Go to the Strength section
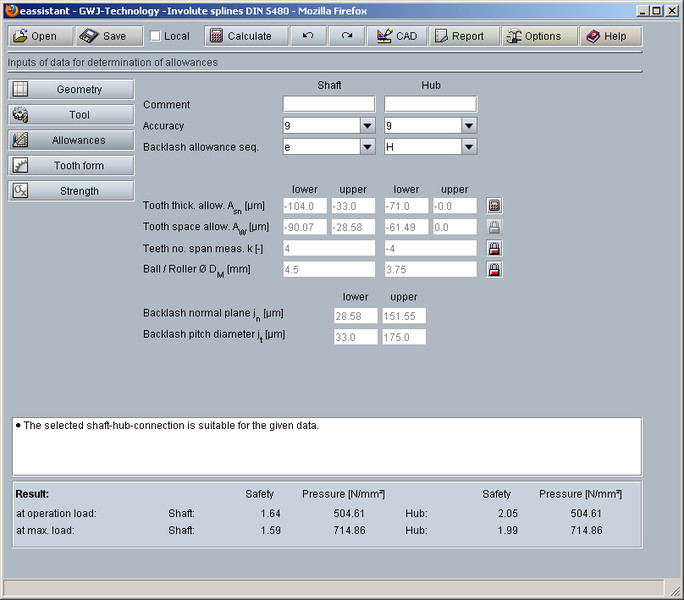The width and height of the screenshot is (684, 600). coord(71,191)
